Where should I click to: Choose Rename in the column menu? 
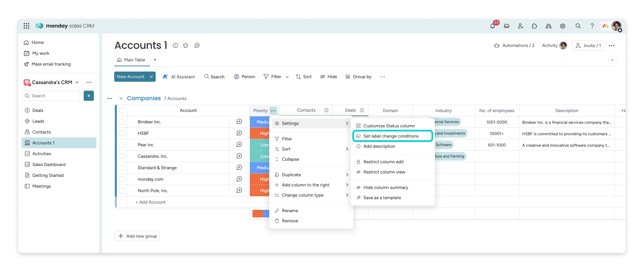point(311,211)
